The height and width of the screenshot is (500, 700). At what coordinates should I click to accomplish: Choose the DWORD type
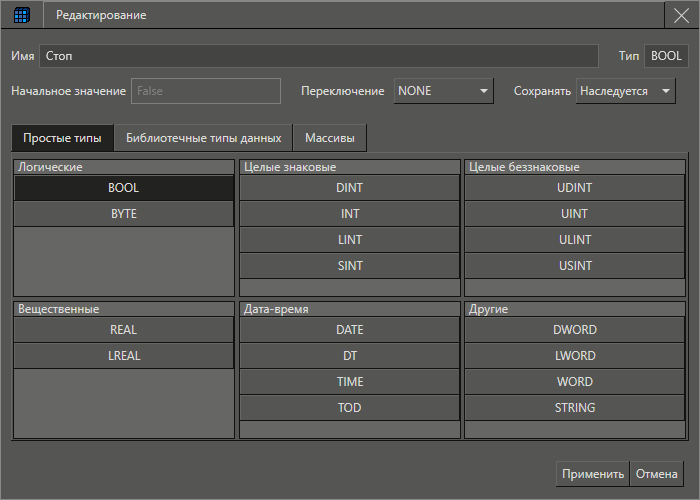[574, 330]
